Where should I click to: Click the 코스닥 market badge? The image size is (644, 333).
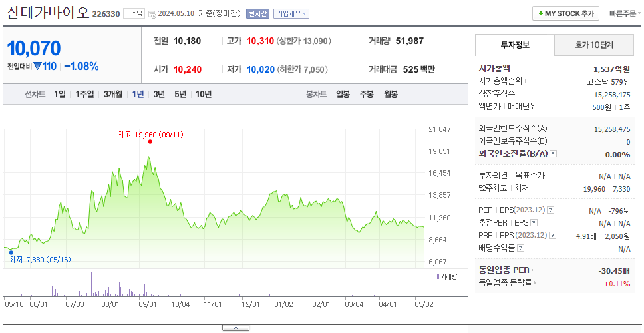click(x=134, y=13)
